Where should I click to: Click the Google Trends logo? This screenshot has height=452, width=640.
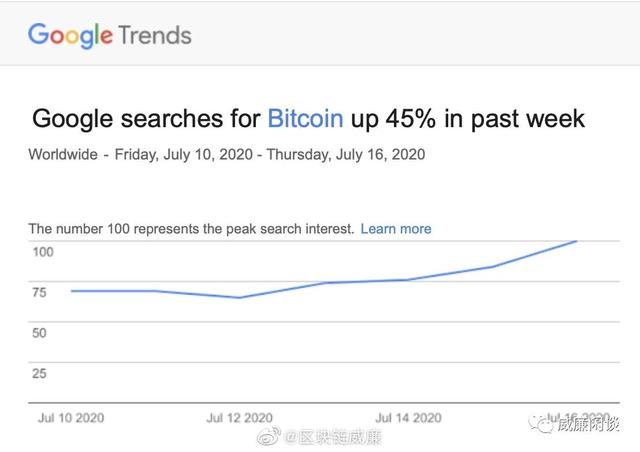coord(109,35)
